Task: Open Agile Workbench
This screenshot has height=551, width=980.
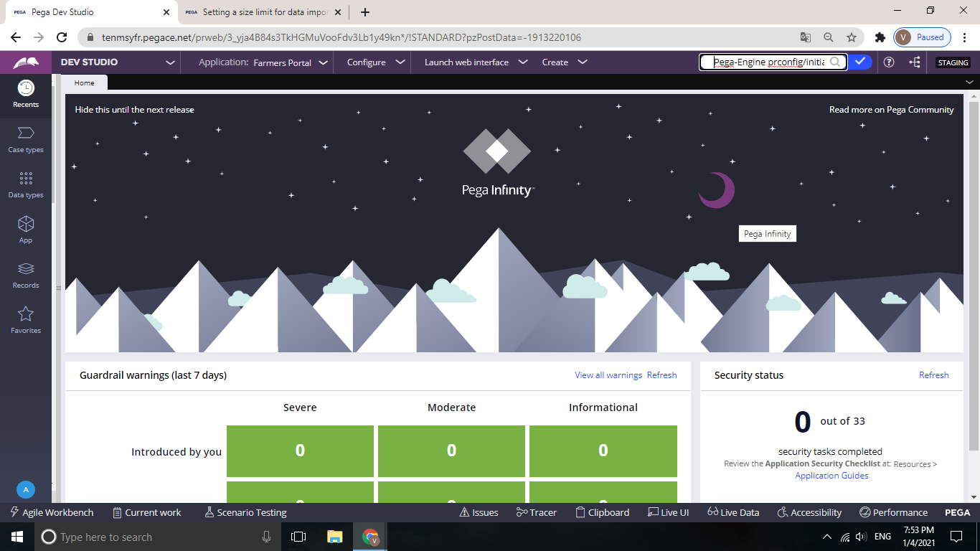Action: (x=52, y=512)
